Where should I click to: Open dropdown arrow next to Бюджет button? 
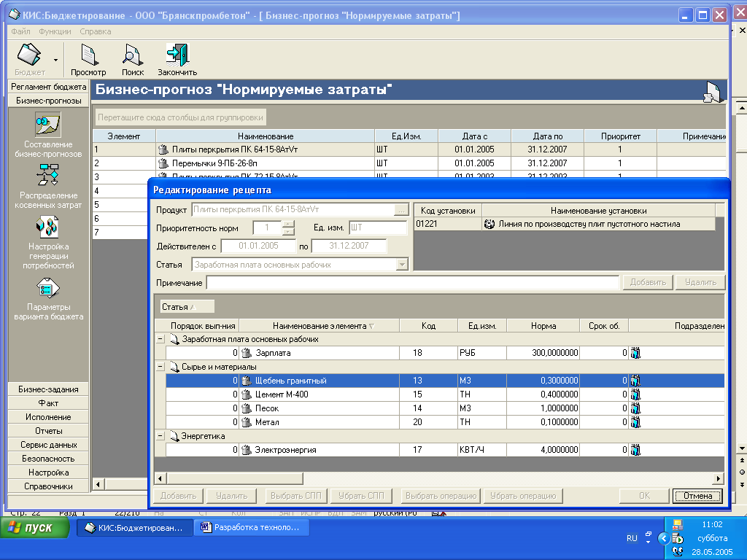coord(55,60)
